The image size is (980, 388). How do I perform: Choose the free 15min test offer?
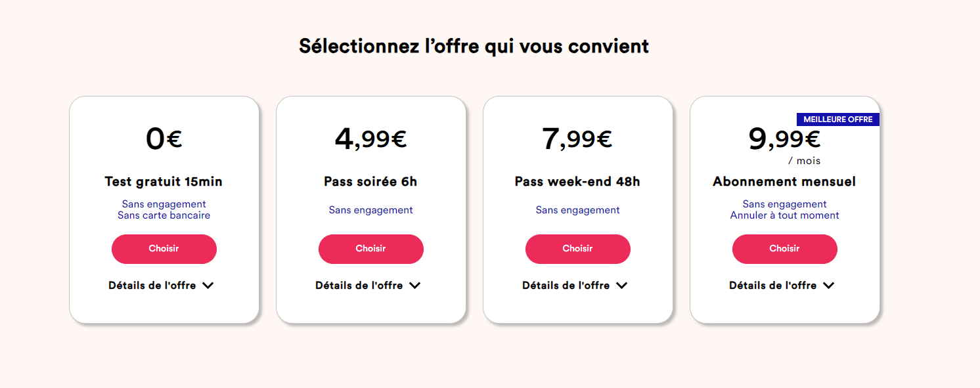coord(164,249)
